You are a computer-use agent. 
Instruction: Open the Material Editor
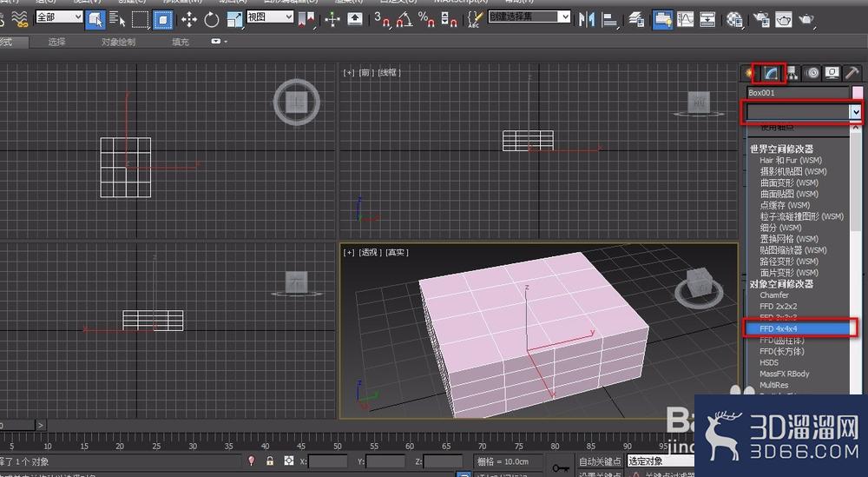[x=734, y=20]
